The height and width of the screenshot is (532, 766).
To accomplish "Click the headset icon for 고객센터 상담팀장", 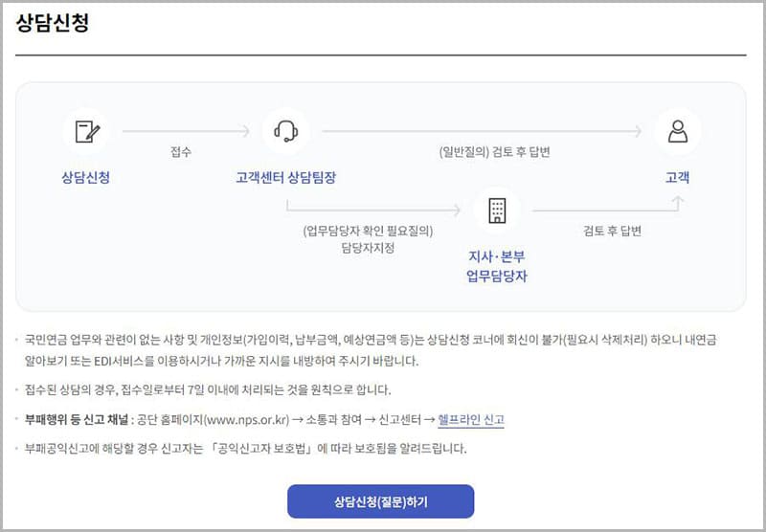I will pyautogui.click(x=285, y=131).
